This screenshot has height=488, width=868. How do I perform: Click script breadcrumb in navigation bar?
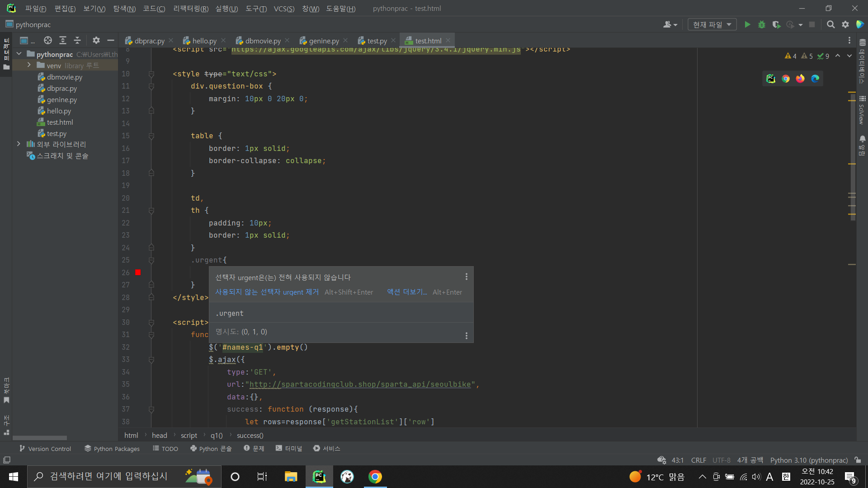pyautogui.click(x=189, y=435)
